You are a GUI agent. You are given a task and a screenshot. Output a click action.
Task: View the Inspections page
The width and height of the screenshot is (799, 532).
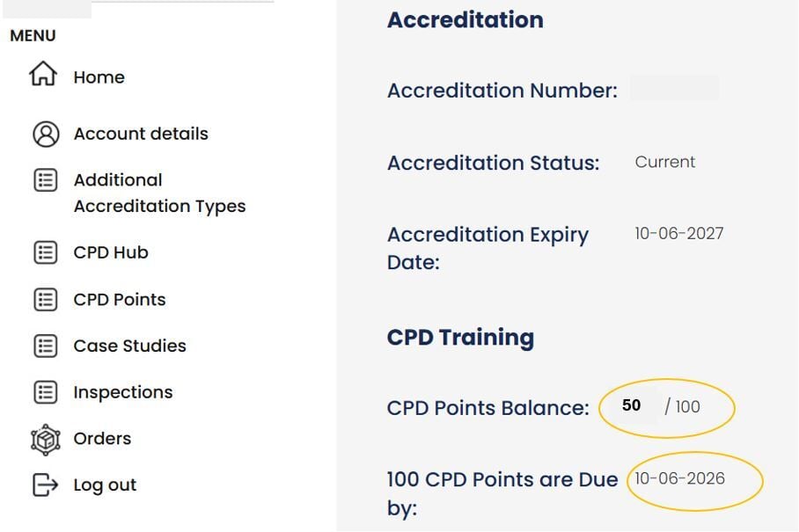click(x=123, y=392)
